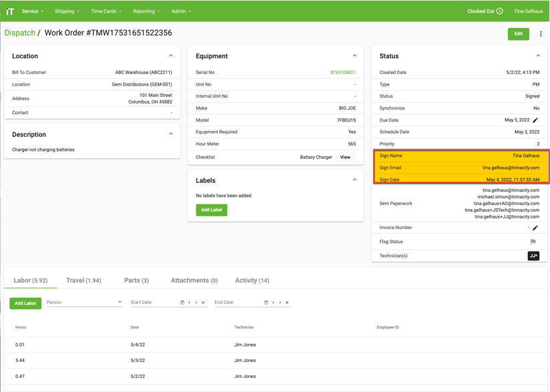Collapse the Description panel
Screen dimensions: 550x392
point(170,134)
